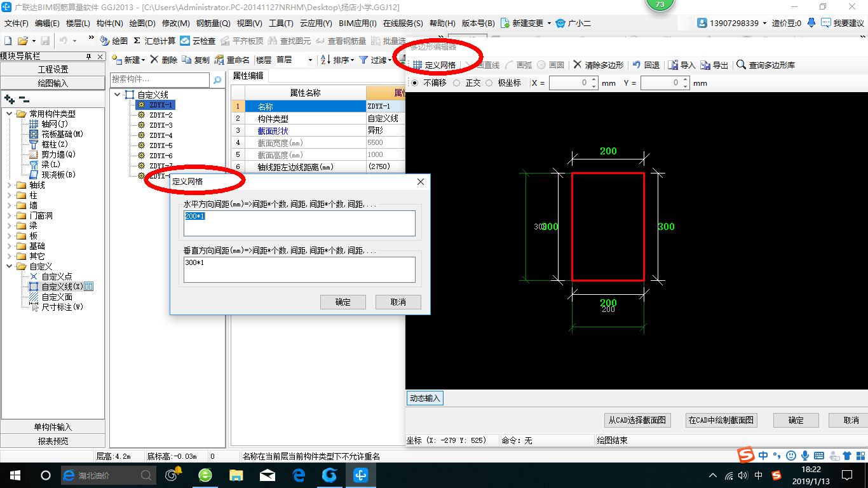The width and height of the screenshot is (868, 488).
Task: Launch the 云检查 cloud check
Action: (x=198, y=41)
